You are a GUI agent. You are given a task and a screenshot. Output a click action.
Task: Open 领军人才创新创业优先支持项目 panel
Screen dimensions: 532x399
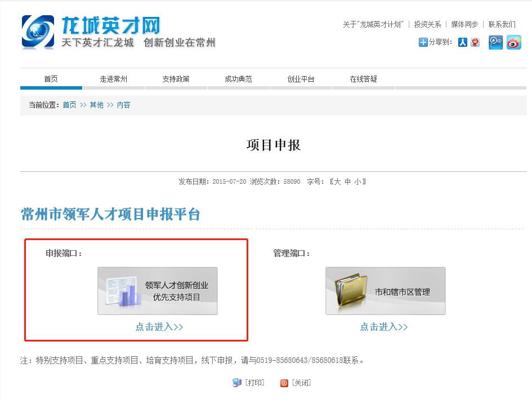point(158,290)
